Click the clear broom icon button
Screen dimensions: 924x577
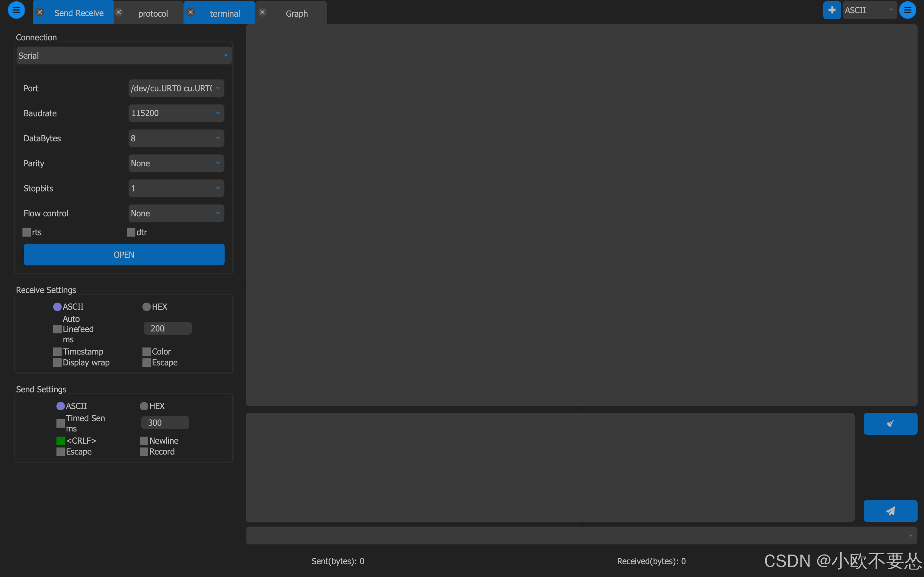click(890, 423)
